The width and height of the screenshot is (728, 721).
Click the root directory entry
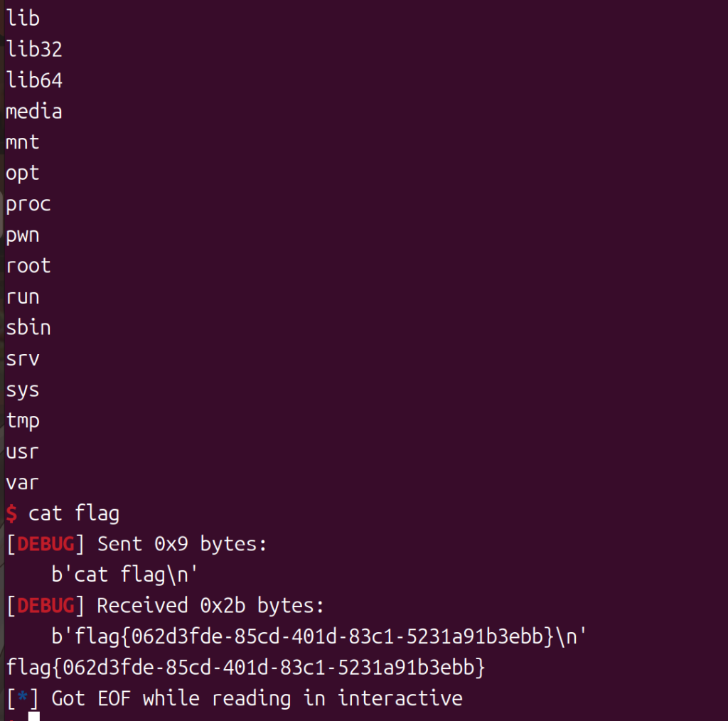28,266
